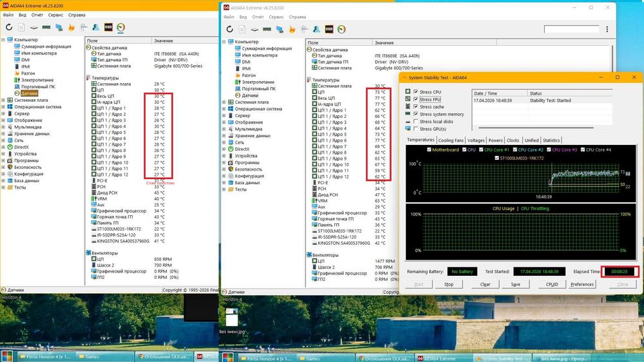The height and width of the screenshot is (362, 644).
Task: Click monitors icon in middle AIDA64 toolbar
Action: click(279, 29)
